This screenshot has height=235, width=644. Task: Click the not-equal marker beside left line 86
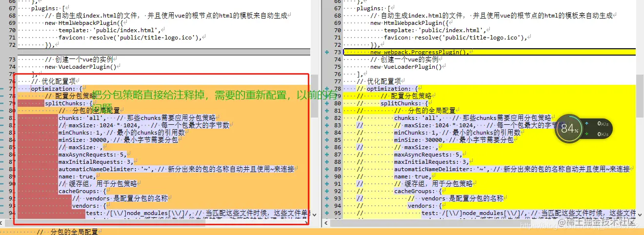point(2,155)
